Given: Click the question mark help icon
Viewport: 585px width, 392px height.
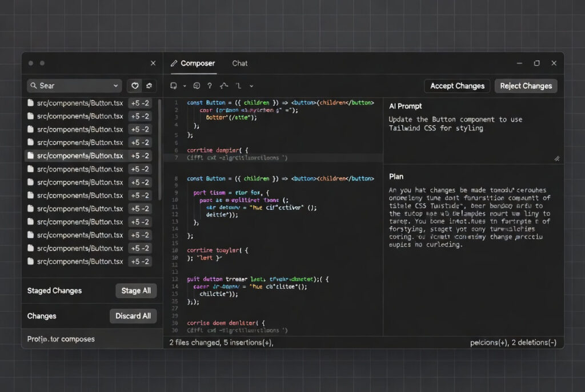Looking at the screenshot, I should 210,86.
